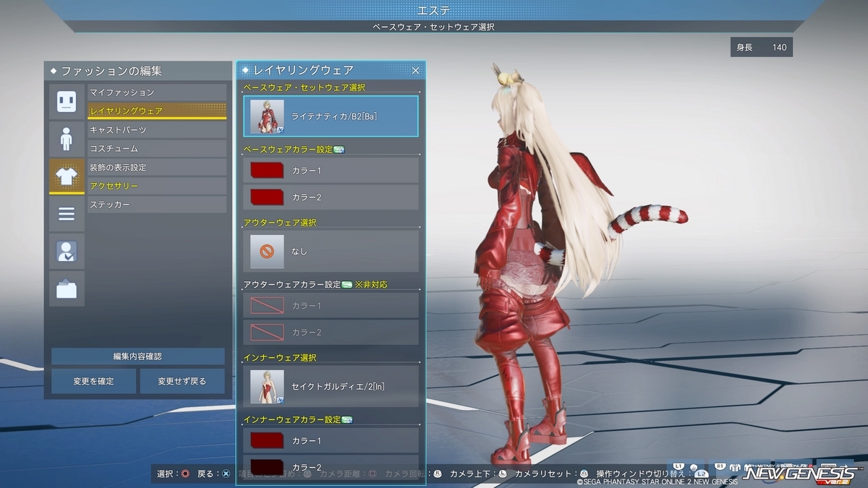Screen dimensions: 868x488
Task: Select basewear ライテナティカ/B2[Ba] entry
Action: (331, 116)
